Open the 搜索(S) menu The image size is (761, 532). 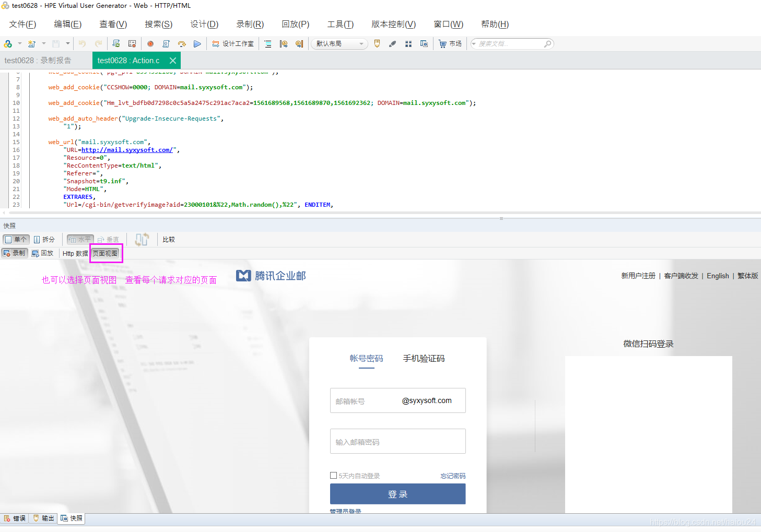159,24
